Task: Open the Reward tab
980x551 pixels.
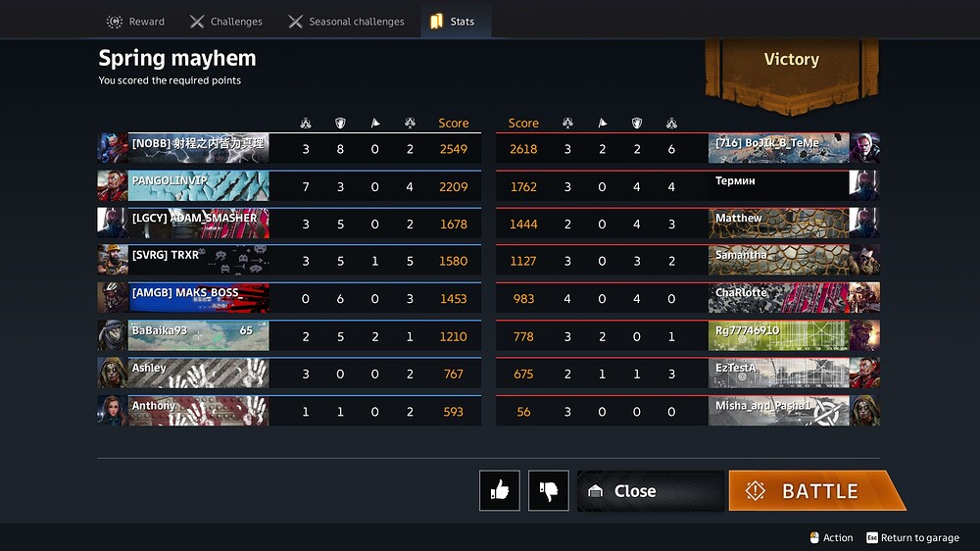Action: (135, 22)
